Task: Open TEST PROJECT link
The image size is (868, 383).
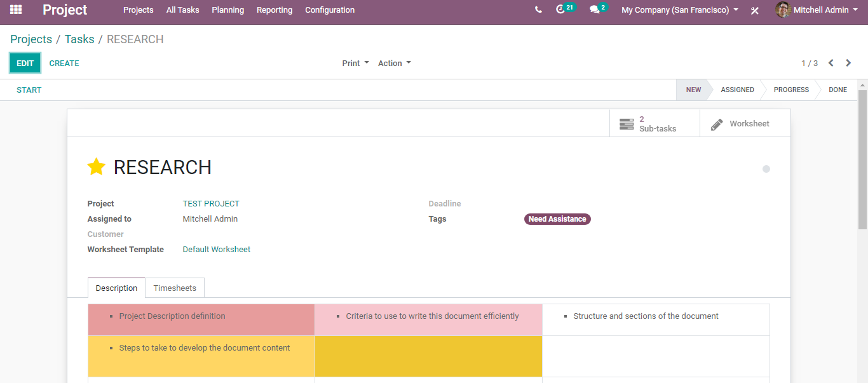Action: pyautogui.click(x=211, y=204)
